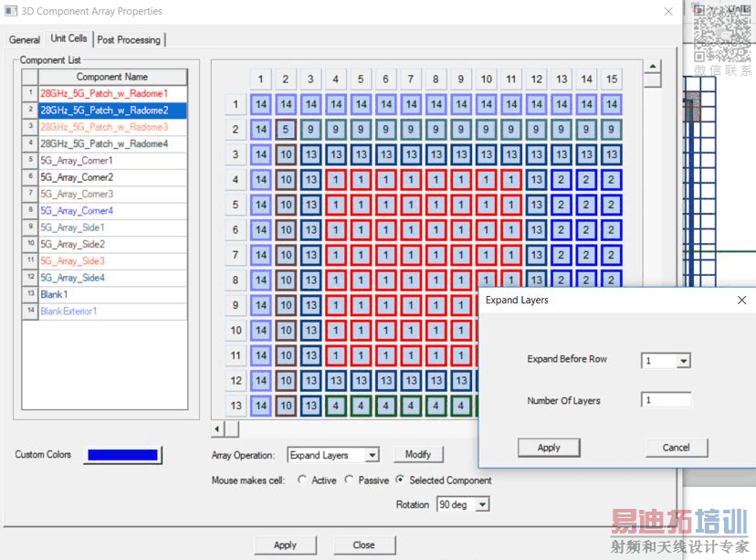
Task: Click Apply at the bottom of properties dialog
Action: click(285, 545)
